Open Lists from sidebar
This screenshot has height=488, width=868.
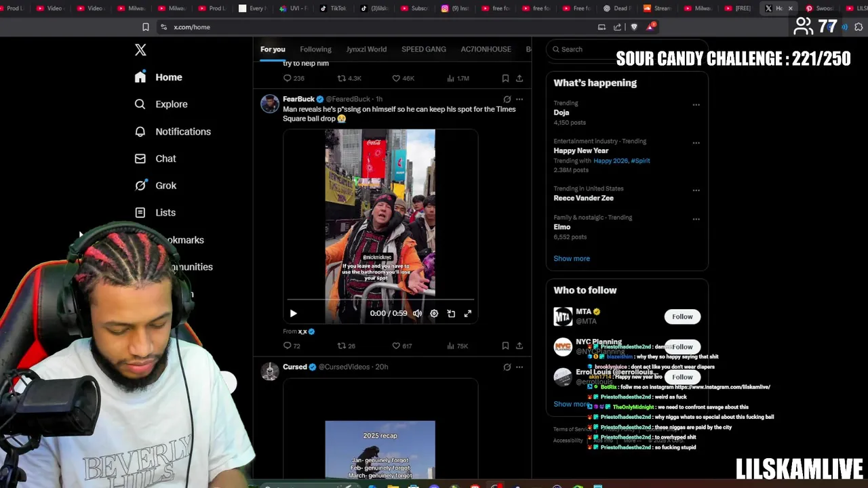click(155, 213)
